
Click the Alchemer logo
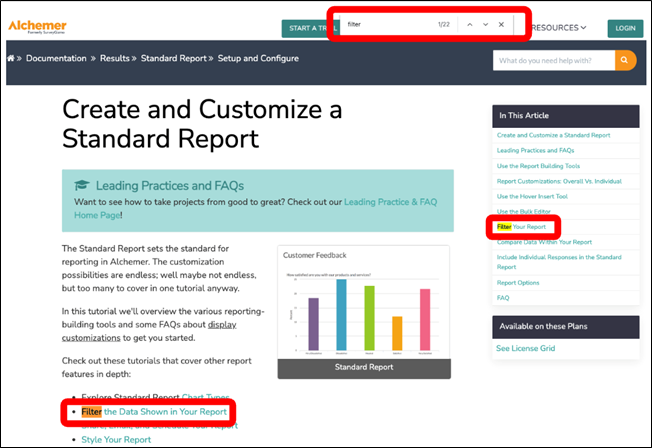[37, 27]
